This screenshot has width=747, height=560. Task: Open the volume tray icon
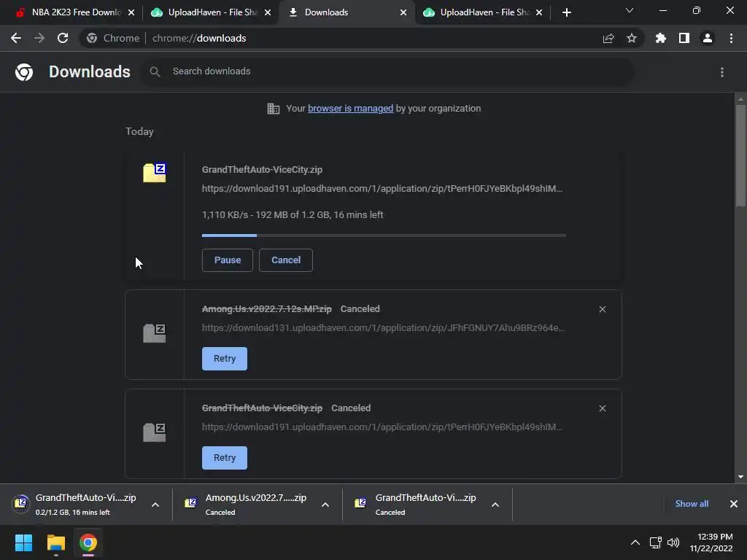click(x=673, y=542)
